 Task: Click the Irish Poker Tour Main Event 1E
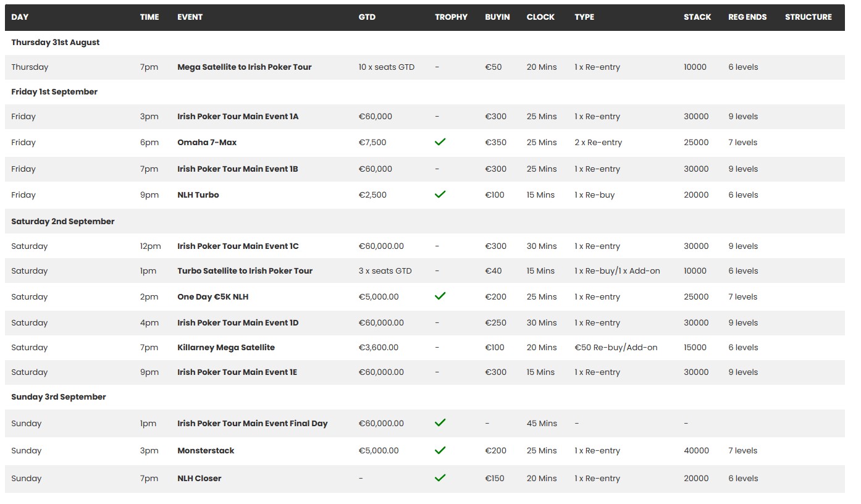point(237,372)
